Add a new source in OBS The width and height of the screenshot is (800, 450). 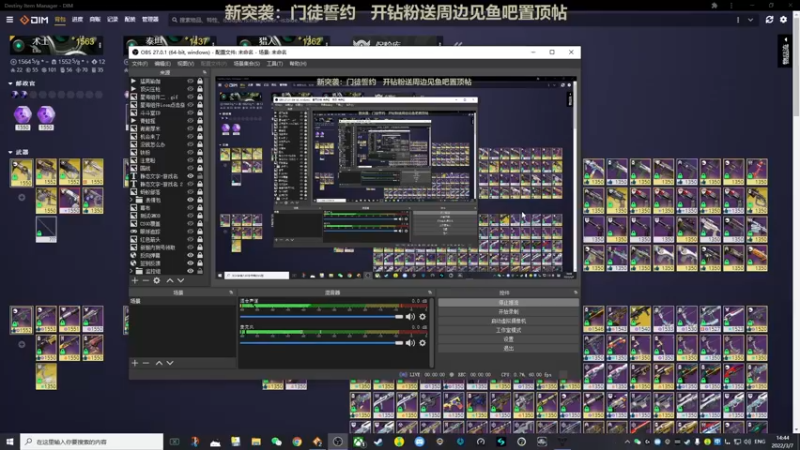coord(135,281)
